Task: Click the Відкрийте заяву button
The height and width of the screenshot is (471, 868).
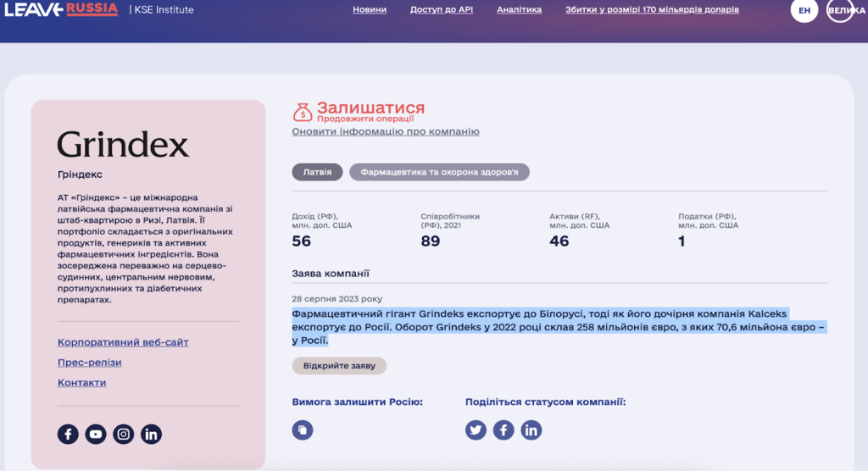Action: coord(339,366)
